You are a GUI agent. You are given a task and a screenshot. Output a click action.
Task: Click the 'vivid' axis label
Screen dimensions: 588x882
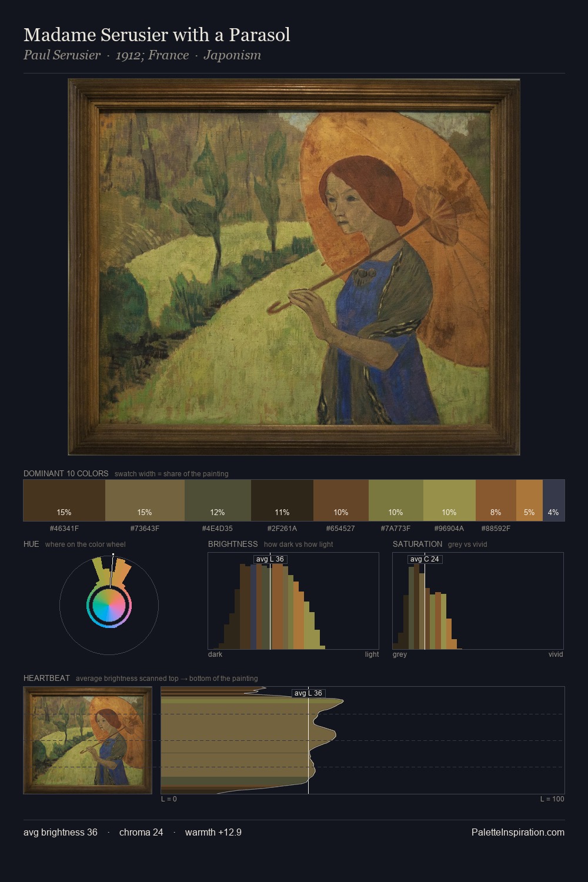[556, 654]
